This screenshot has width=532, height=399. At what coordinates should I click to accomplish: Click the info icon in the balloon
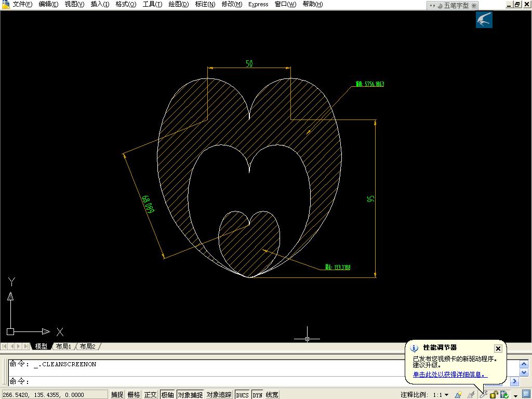pyautogui.click(x=414, y=349)
